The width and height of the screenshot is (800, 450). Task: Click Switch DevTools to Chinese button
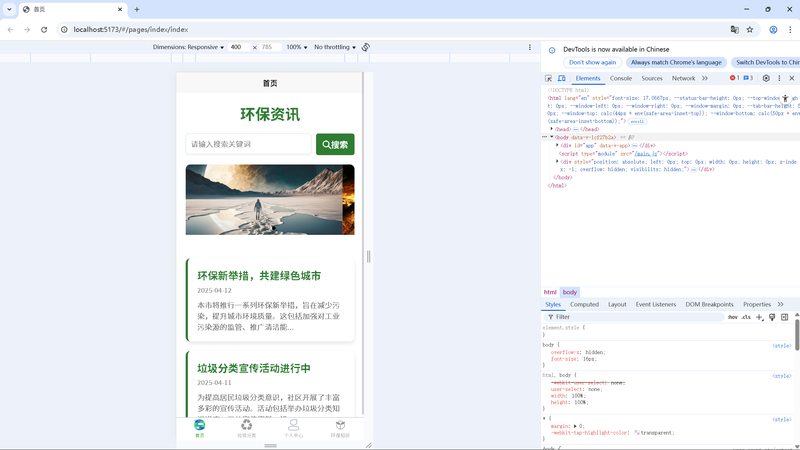pyautogui.click(x=765, y=62)
